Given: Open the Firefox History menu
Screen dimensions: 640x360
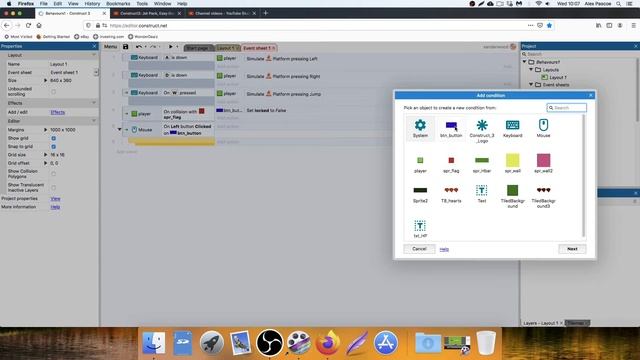Looking at the screenshot, I should 92,3.
